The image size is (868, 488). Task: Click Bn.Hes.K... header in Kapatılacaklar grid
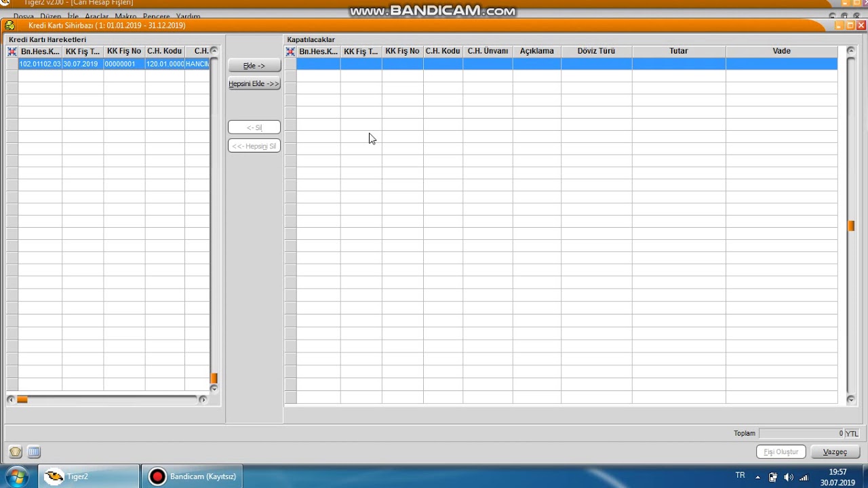coord(319,52)
